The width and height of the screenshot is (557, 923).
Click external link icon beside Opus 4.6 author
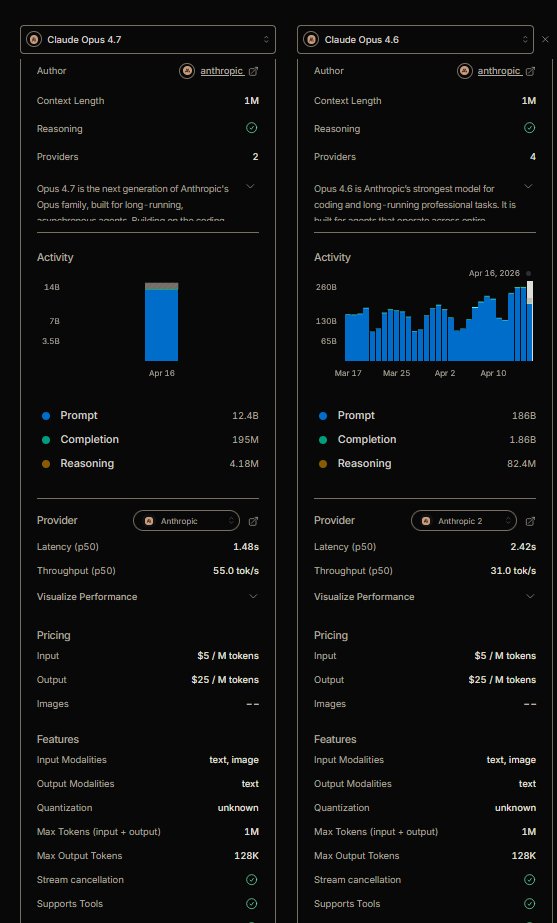531,71
